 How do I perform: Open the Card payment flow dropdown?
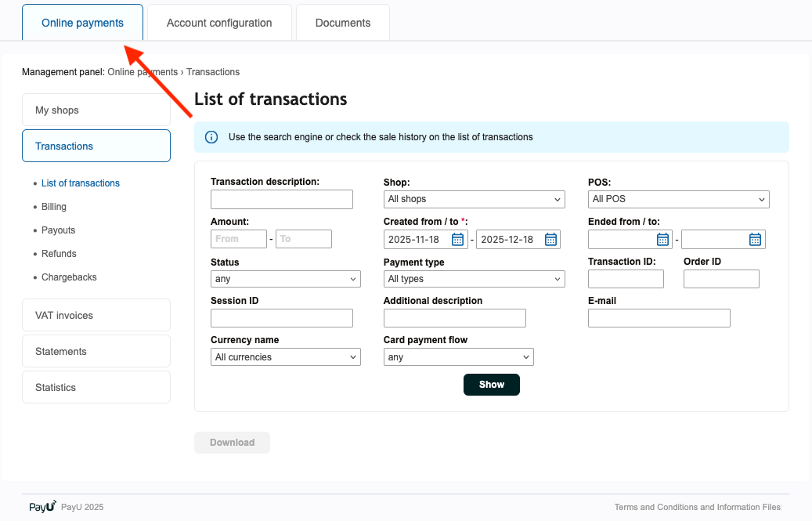pos(458,357)
